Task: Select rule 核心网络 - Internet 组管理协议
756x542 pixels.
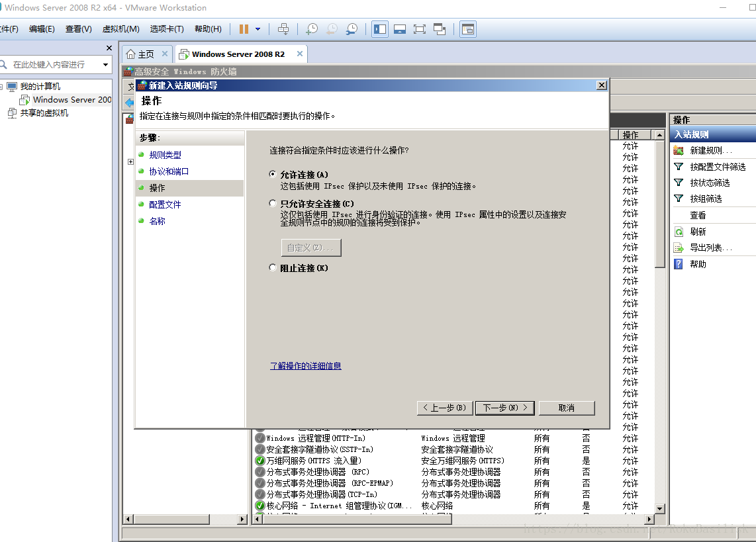Action: (339, 506)
